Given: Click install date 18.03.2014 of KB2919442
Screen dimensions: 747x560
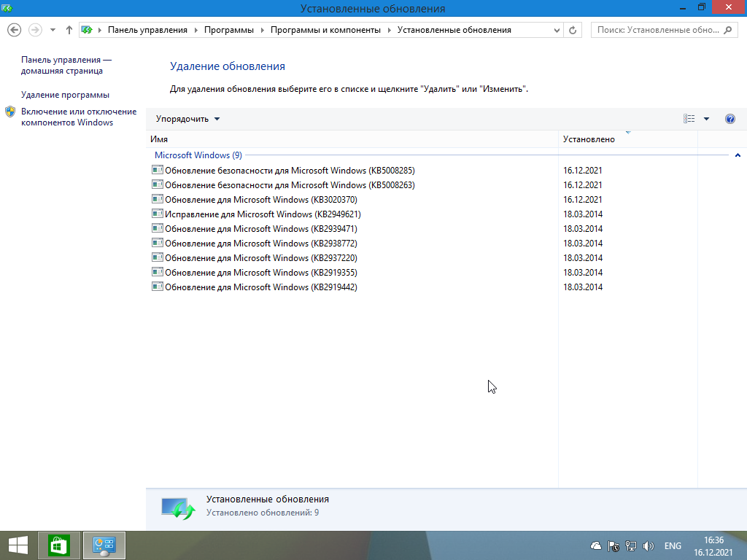Looking at the screenshot, I should [x=583, y=287].
